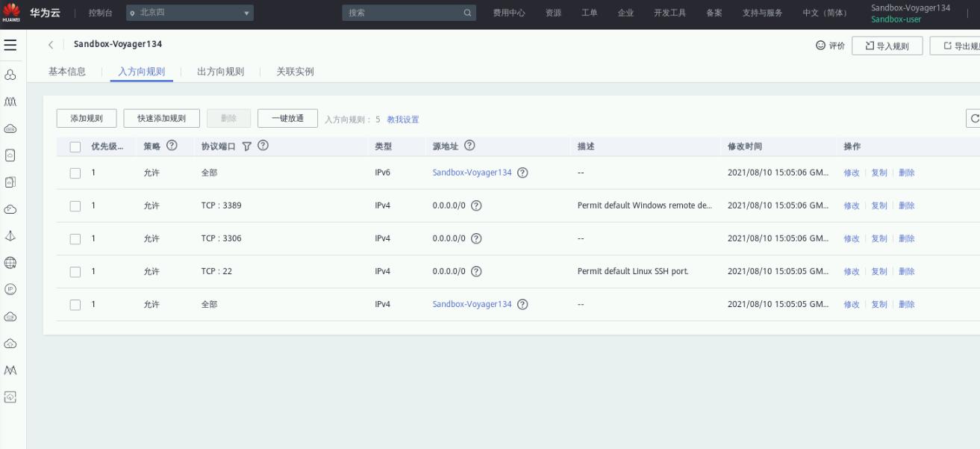The height and width of the screenshot is (449, 980).
Task: Click the cloud upload icon in sidebar
Action: tap(10, 343)
